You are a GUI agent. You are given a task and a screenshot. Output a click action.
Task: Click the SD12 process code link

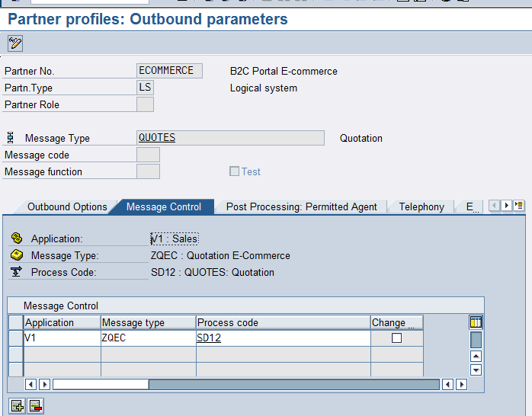[209, 338]
